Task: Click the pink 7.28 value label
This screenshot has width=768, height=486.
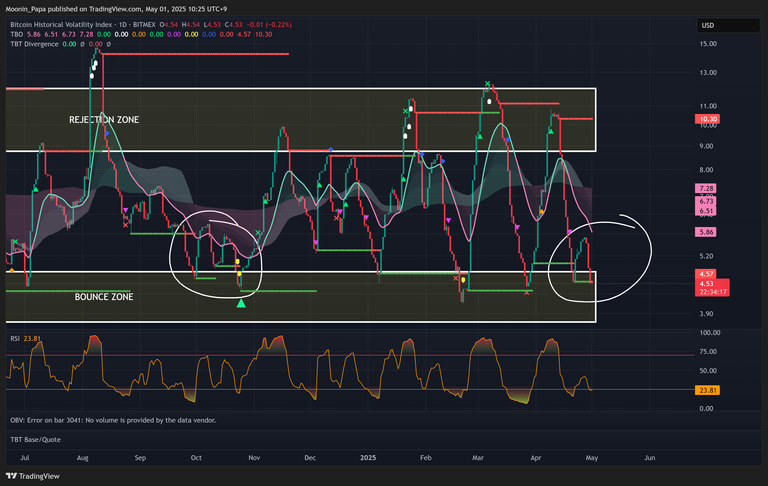Action: (705, 189)
